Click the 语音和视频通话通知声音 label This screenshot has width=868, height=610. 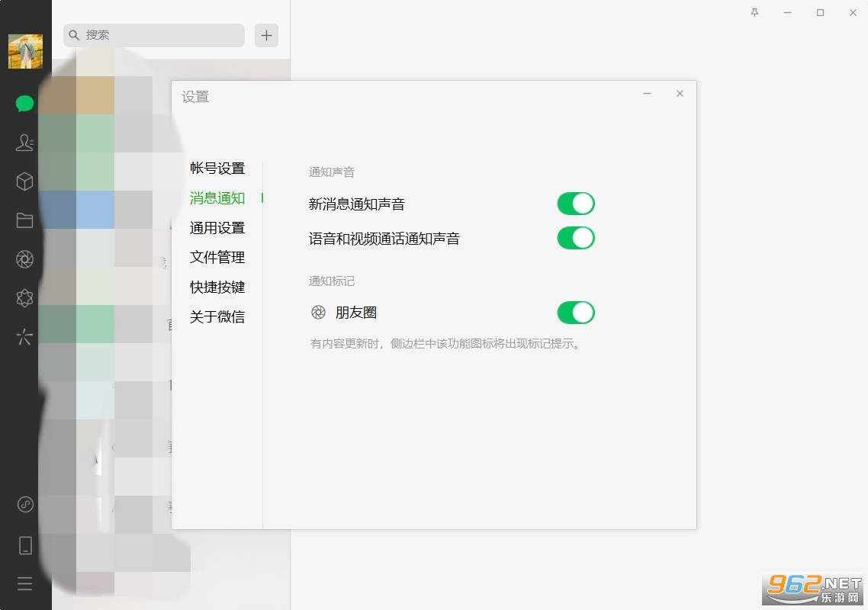tap(384, 239)
